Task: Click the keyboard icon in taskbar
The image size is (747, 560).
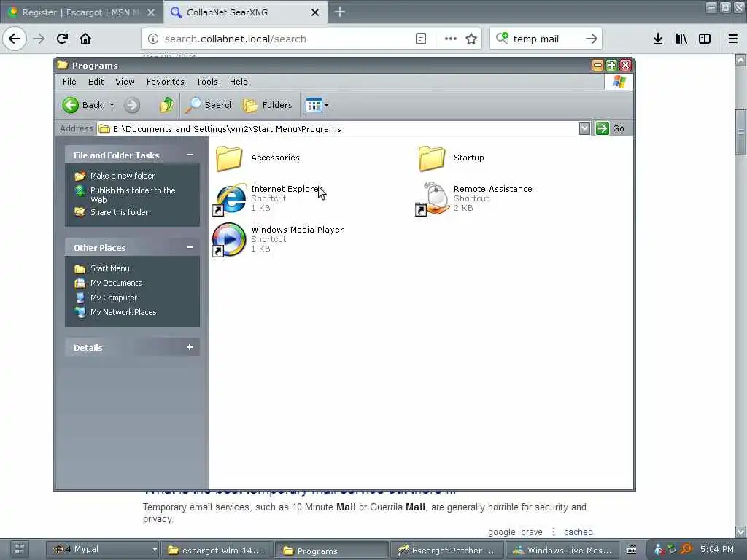Action: coord(632,550)
